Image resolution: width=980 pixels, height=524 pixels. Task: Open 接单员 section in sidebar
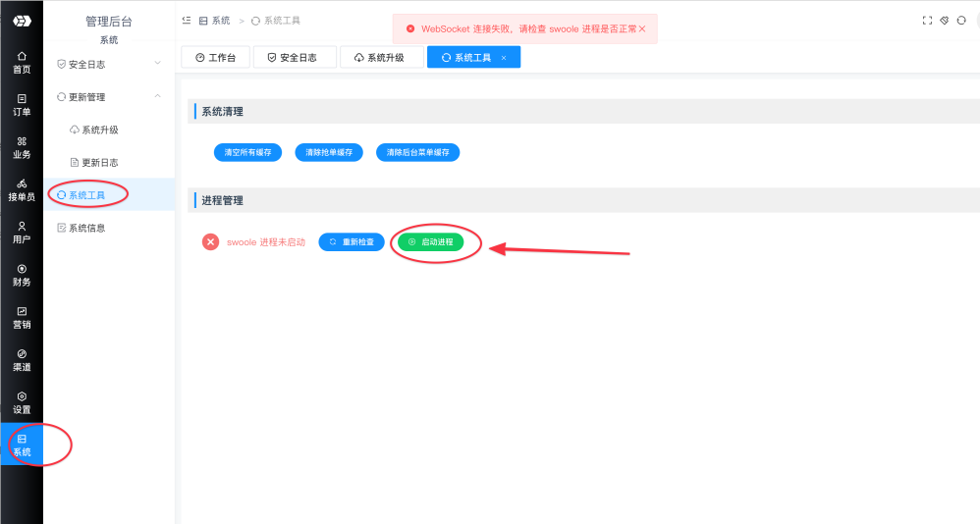point(22,189)
